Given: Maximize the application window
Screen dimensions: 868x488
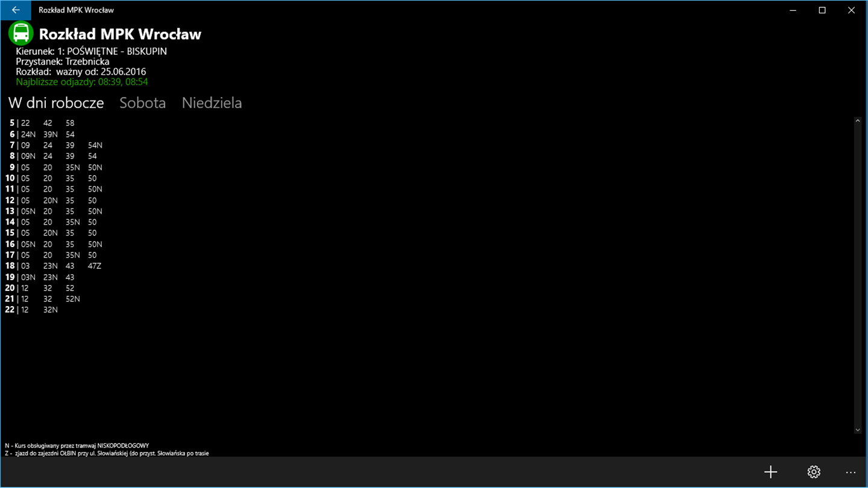Looking at the screenshot, I should coord(822,10).
